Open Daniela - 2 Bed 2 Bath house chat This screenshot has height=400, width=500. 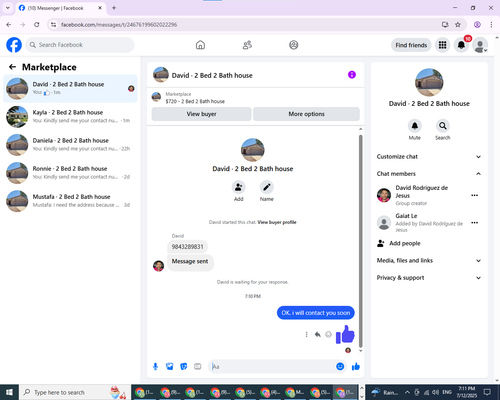[x=70, y=145]
